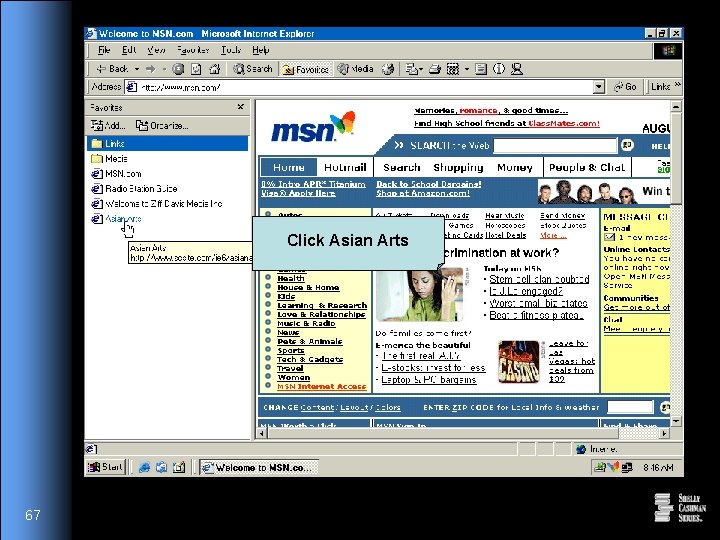Select the Hotmail tab
This screenshot has width=720, height=540.
tap(345, 167)
